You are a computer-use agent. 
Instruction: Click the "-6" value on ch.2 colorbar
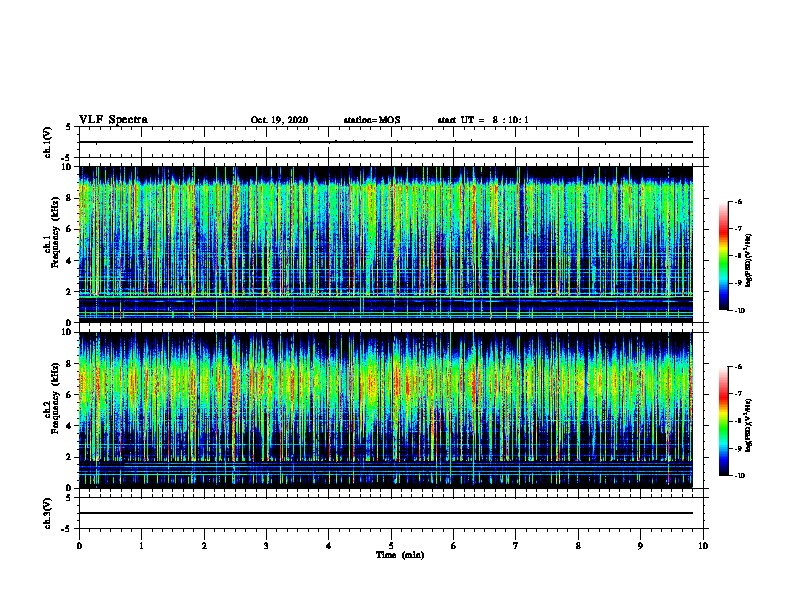738,367
